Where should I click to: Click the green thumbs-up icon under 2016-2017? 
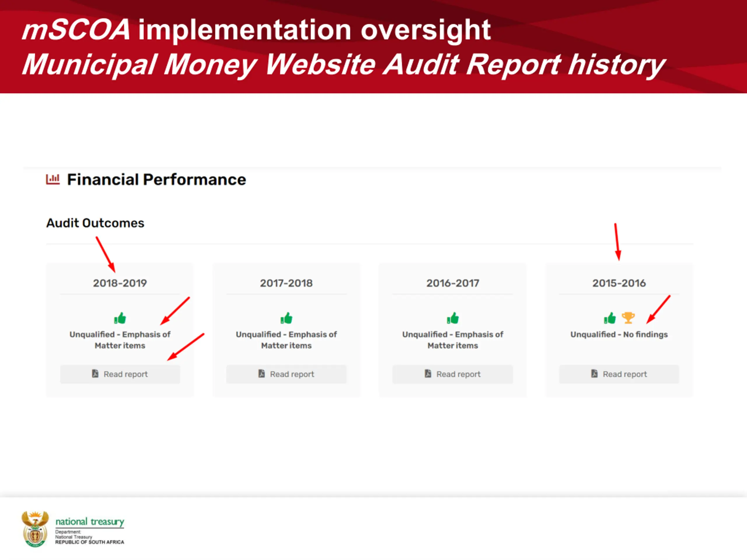pos(453,318)
